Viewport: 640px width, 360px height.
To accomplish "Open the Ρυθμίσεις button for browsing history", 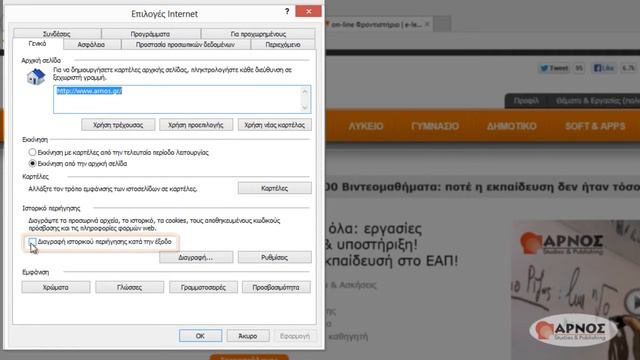I will tap(274, 258).
